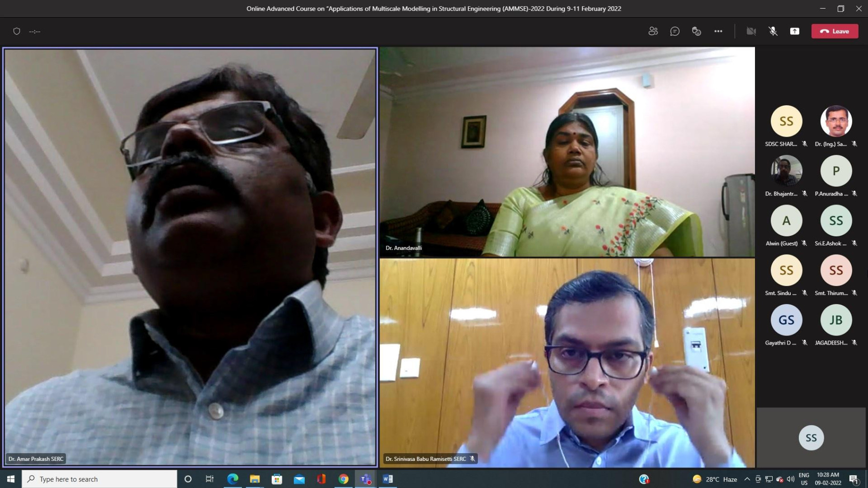Click the shield security icon

tap(17, 31)
